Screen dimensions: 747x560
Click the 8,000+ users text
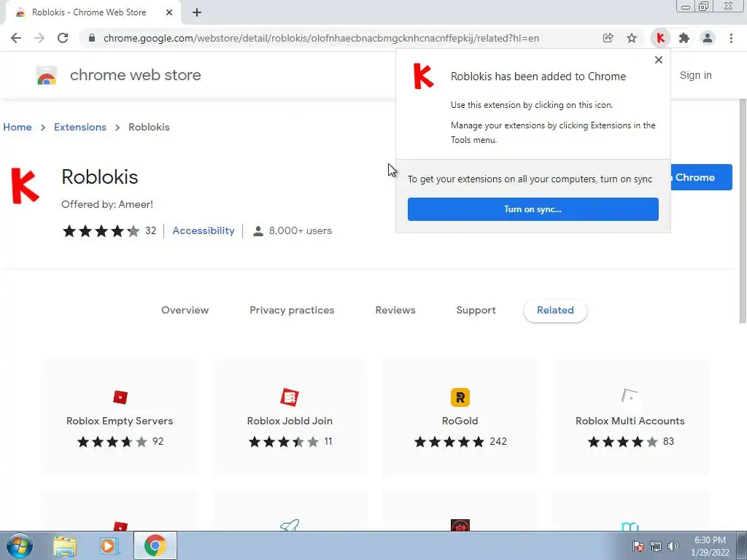(300, 231)
